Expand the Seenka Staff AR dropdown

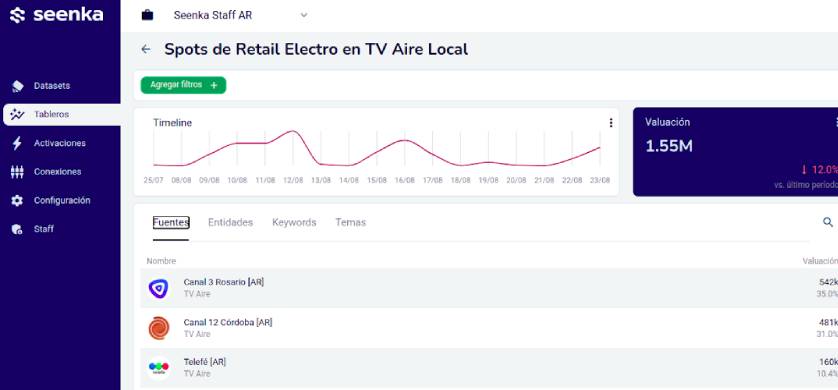coord(304,15)
